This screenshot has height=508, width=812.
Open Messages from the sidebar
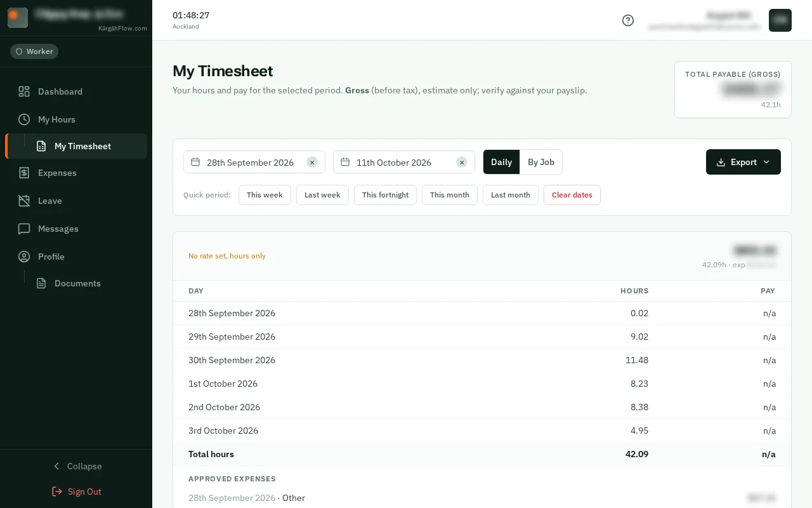pyautogui.click(x=76, y=229)
